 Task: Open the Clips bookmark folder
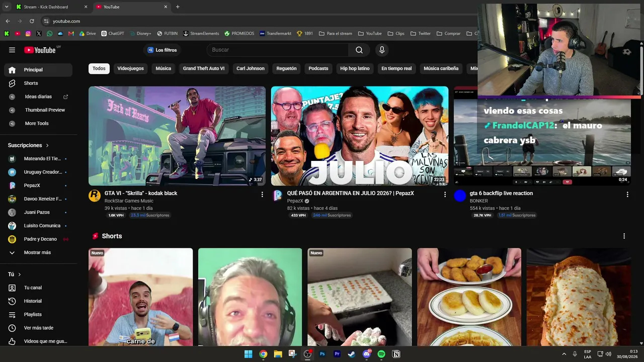pyautogui.click(x=396, y=34)
